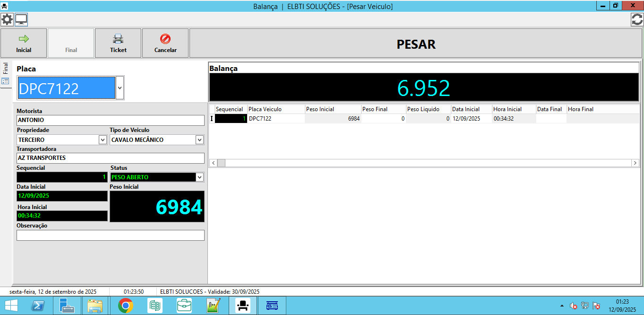Viewport: 644px width, 315px height.
Task: Open the Propriedade dropdown
Action: pos(103,140)
